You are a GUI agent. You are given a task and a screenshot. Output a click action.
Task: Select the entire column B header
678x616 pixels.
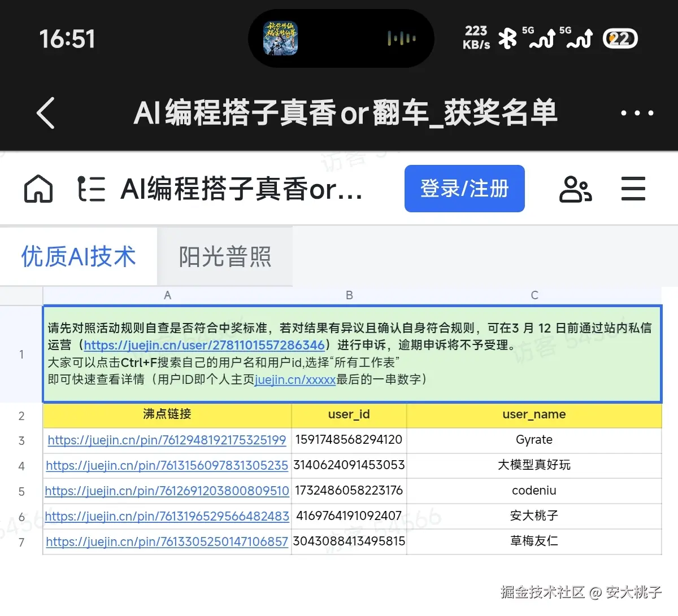(x=349, y=294)
